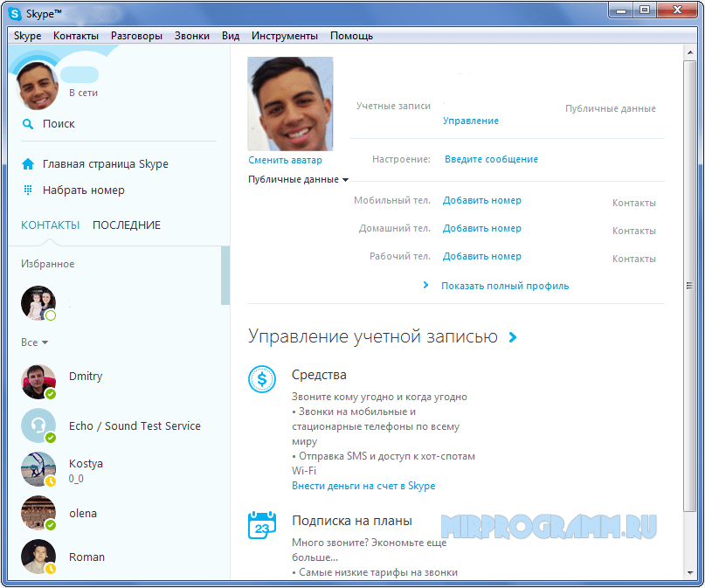
Task: Open the Вид menu
Action: point(231,36)
